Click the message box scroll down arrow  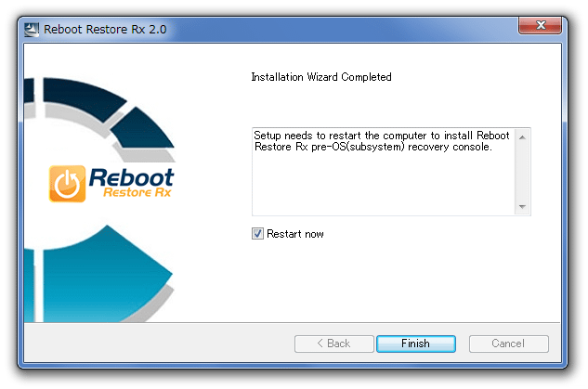pos(522,206)
